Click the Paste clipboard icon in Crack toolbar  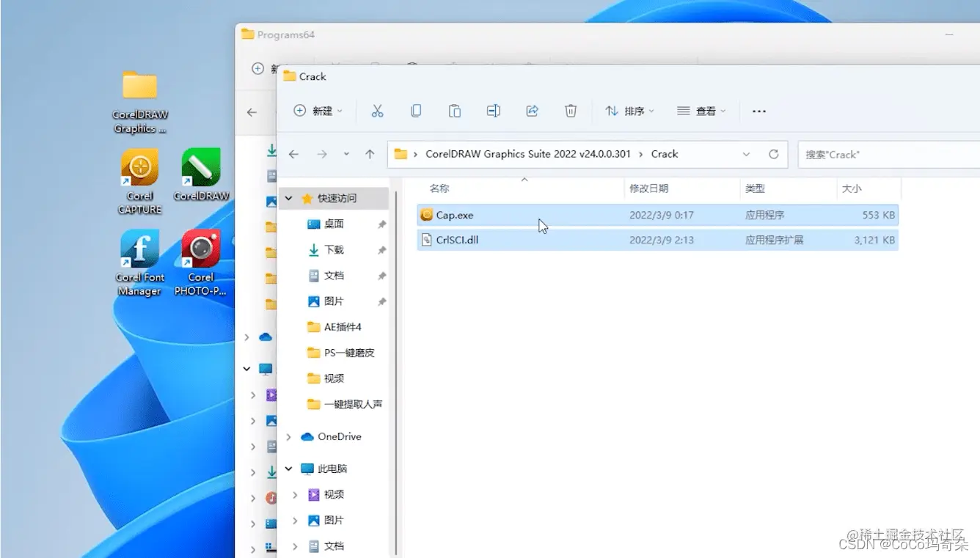[x=455, y=111]
